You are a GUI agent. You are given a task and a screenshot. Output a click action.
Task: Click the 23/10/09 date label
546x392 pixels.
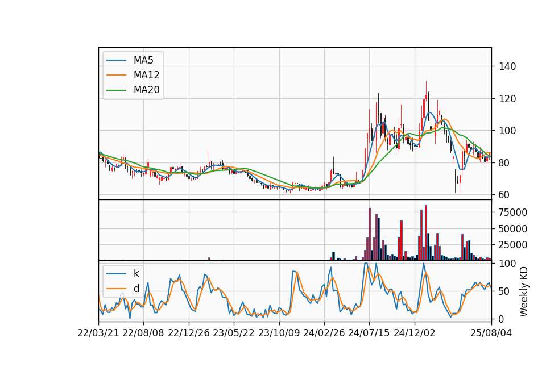tap(279, 333)
